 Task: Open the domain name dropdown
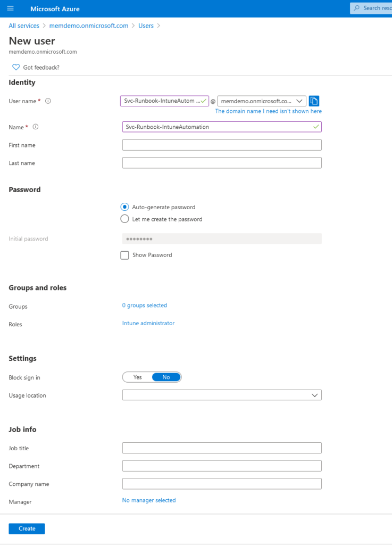(x=262, y=101)
